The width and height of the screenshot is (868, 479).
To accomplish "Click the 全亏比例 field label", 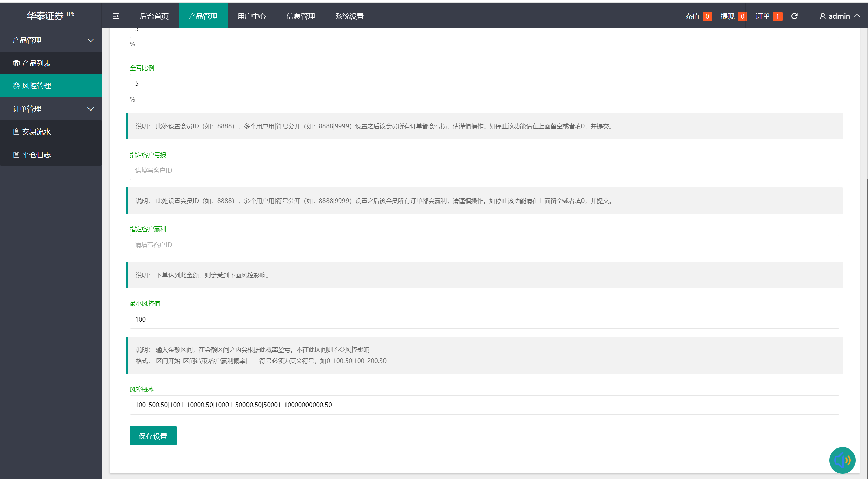I will (142, 68).
